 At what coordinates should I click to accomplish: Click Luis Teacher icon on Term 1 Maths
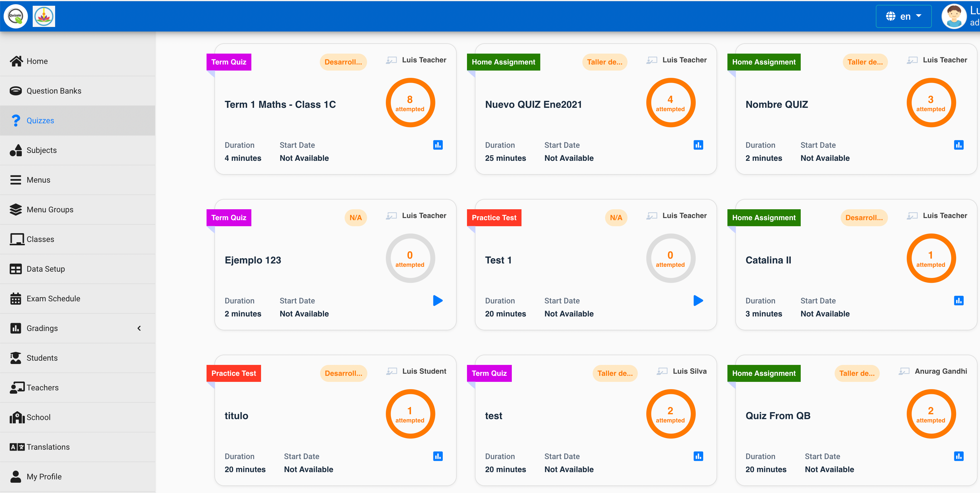pyautogui.click(x=392, y=60)
